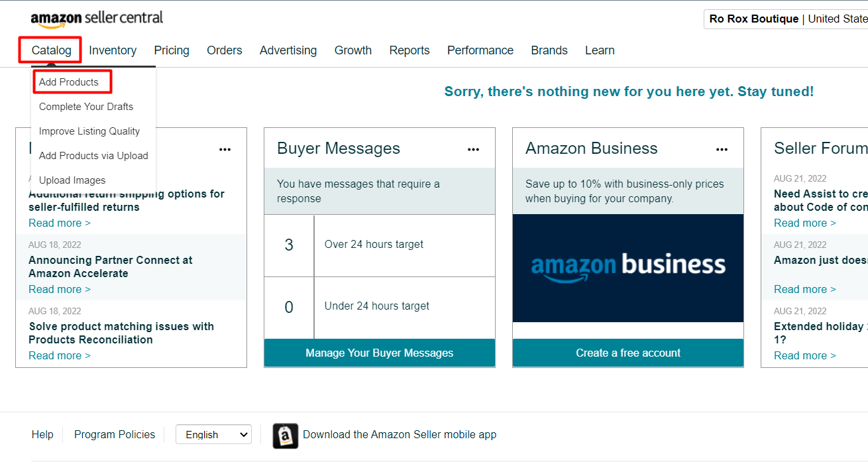The height and width of the screenshot is (474, 868).
Task: Open three-dots menu on the News card
Action: (225, 150)
